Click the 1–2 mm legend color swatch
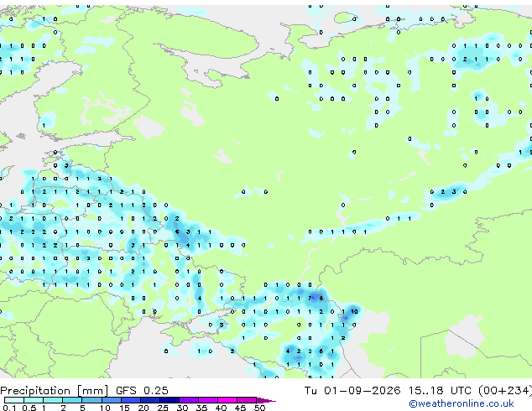This screenshot has width=532, height=411. pyautogui.click(x=53, y=400)
